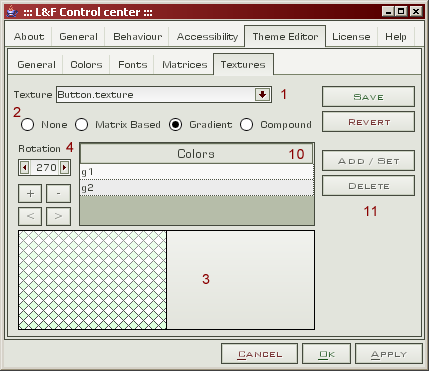The image size is (429, 371).
Task: Open the Matrices sub-tab
Action: (x=185, y=64)
